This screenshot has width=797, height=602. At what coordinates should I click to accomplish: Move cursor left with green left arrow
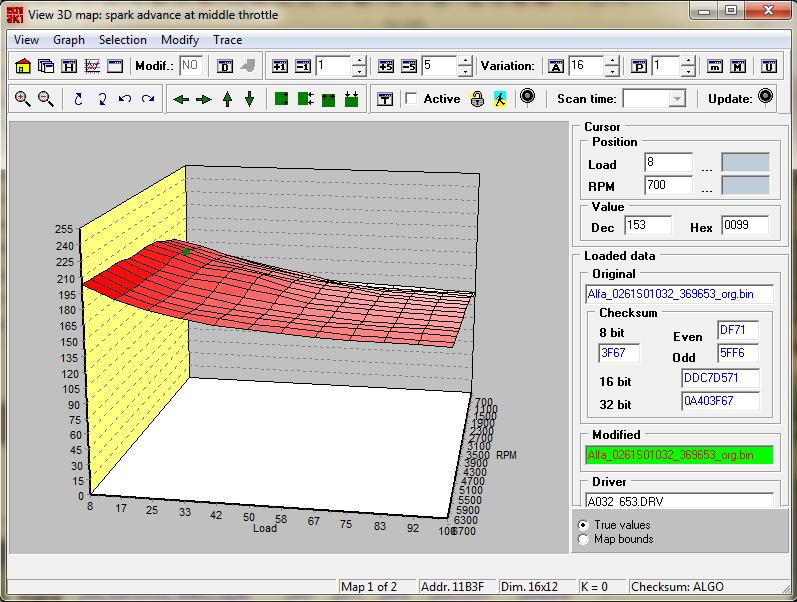click(181, 99)
